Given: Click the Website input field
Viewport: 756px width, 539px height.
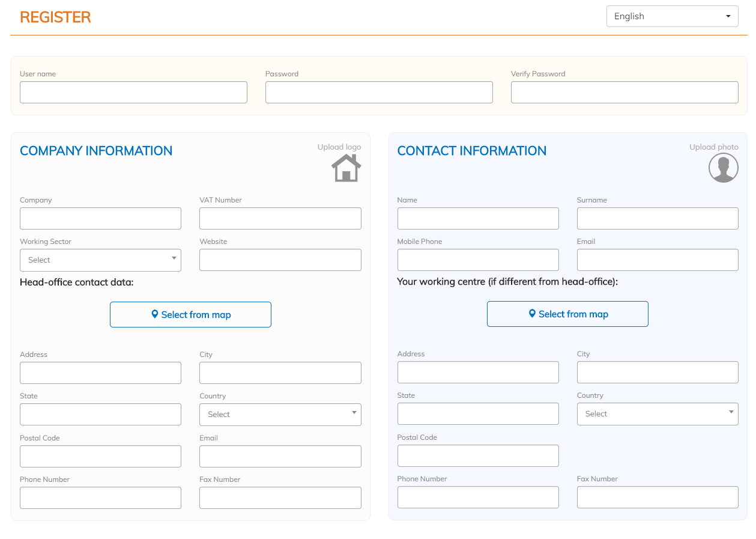Looking at the screenshot, I should point(280,260).
